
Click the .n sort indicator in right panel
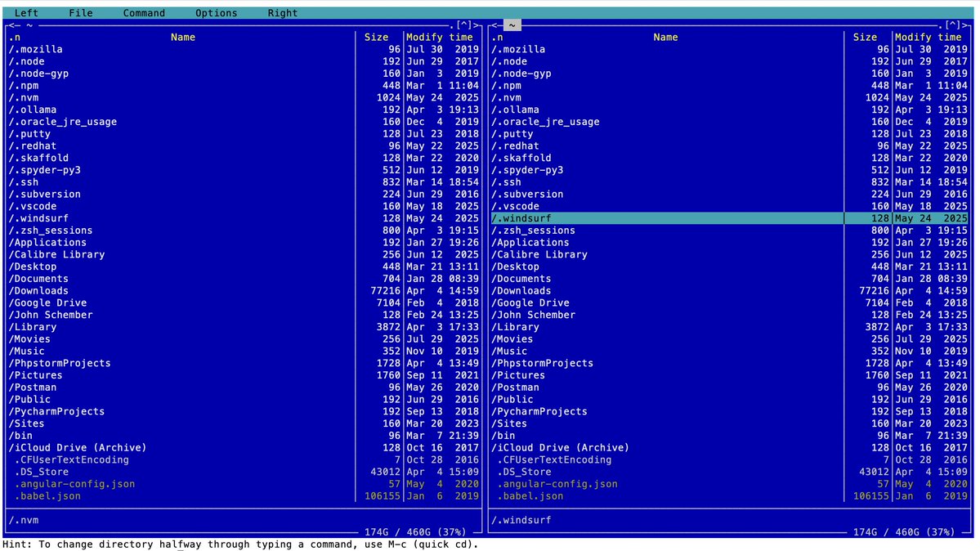click(x=497, y=38)
